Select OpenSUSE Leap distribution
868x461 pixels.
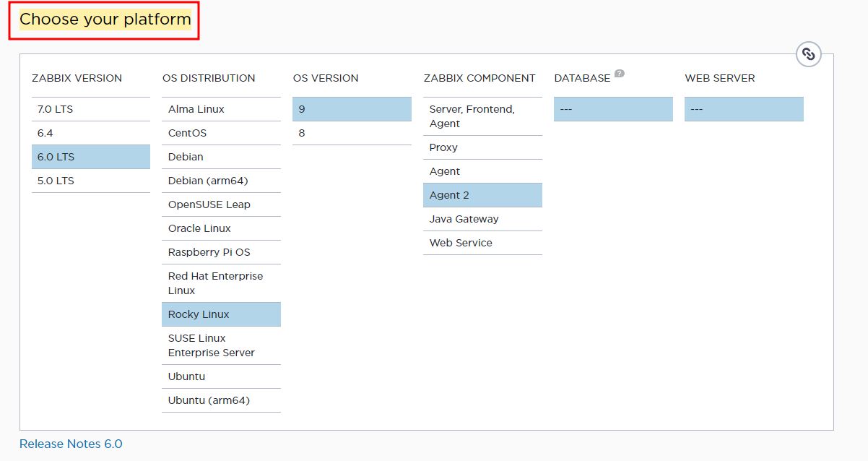[x=221, y=204]
